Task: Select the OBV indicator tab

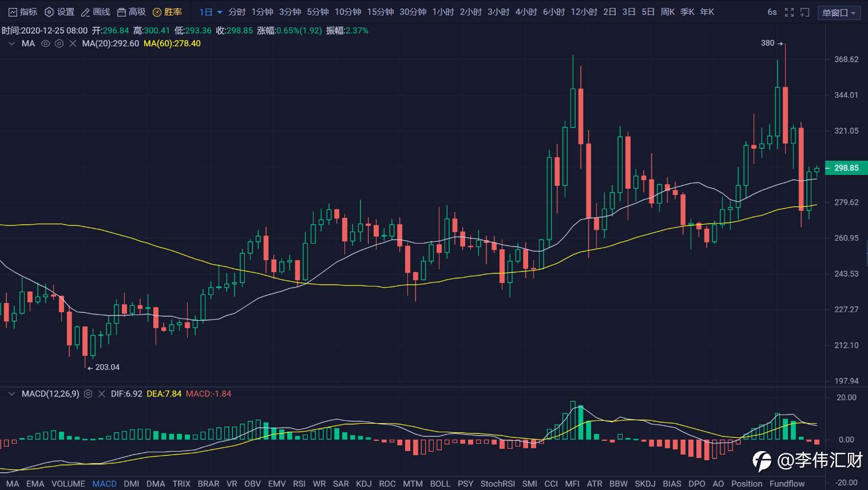Action: [x=252, y=484]
